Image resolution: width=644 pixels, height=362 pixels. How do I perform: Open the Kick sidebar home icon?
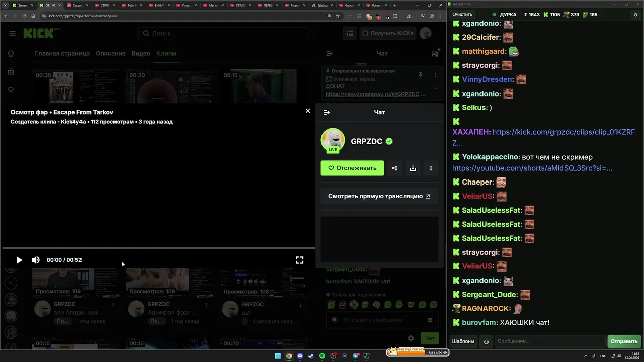[x=11, y=54]
